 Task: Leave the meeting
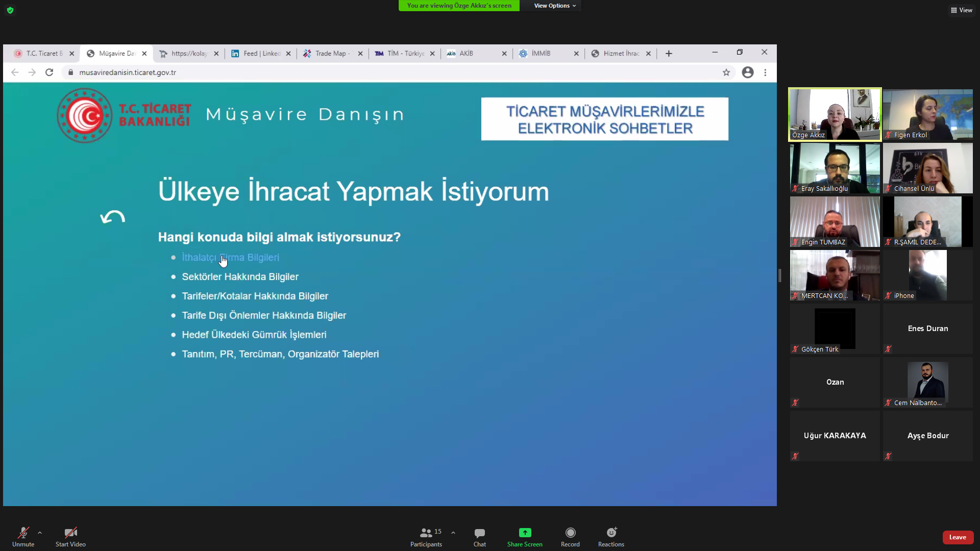tap(958, 537)
